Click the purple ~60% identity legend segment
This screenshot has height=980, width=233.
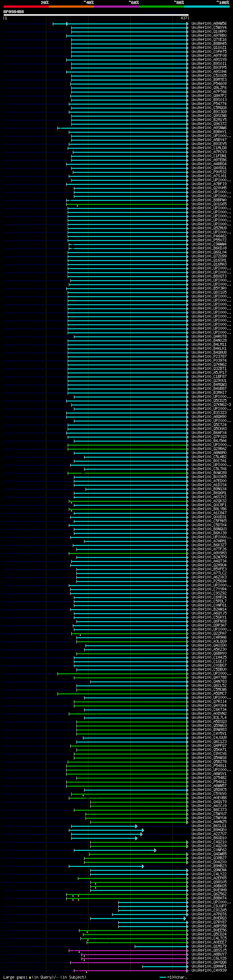(x=116, y=7)
